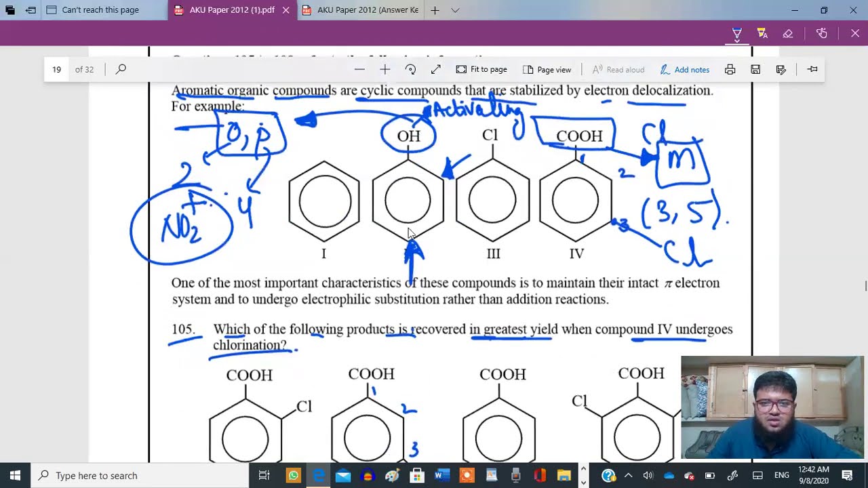
Task: Open the PDF search tool
Action: click(x=121, y=69)
